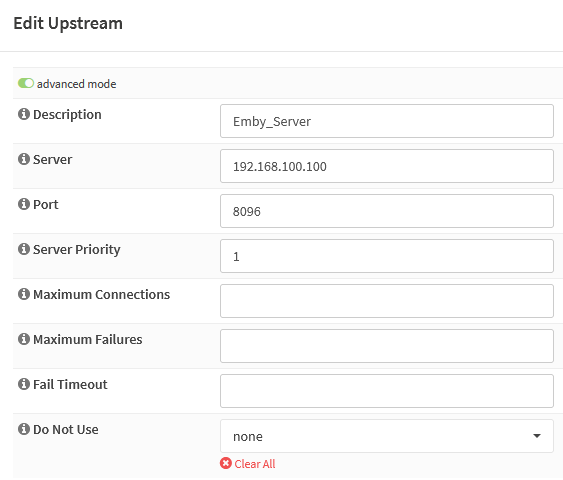The height and width of the screenshot is (480, 563).
Task: Click the Edit Upstream heading
Action: pos(68,24)
